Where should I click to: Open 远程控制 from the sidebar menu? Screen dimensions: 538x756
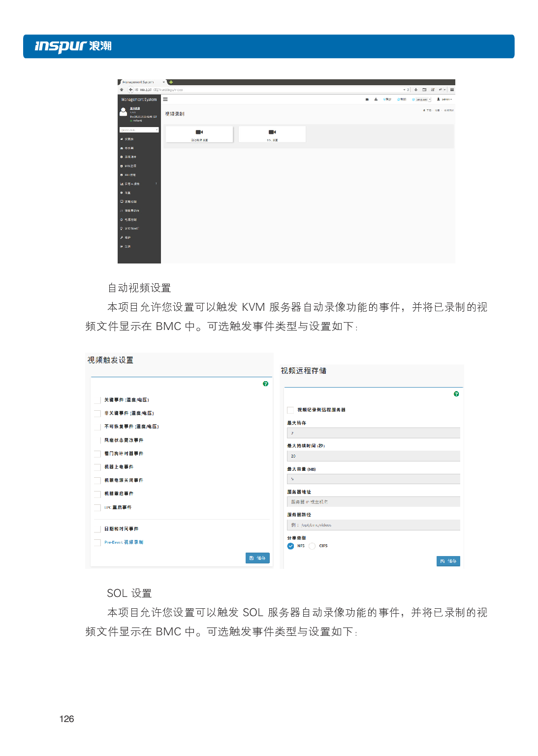pyautogui.click(x=130, y=202)
